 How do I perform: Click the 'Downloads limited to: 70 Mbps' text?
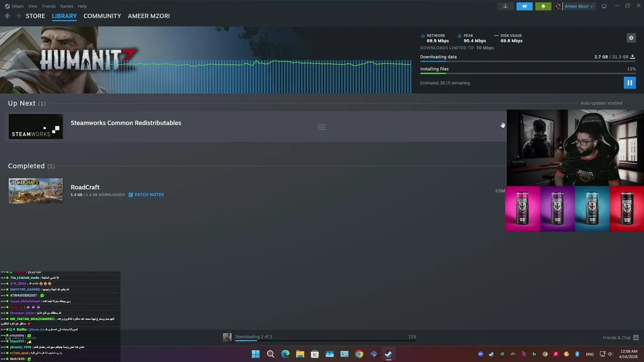pyautogui.click(x=457, y=48)
